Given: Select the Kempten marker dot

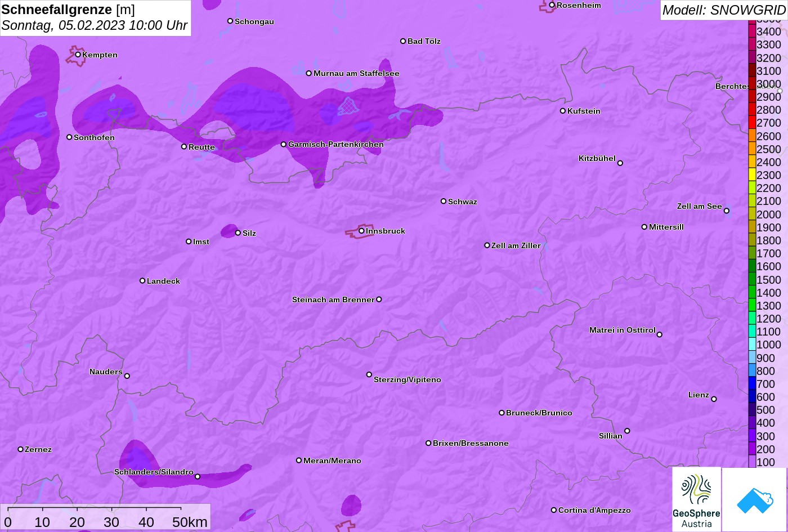Looking at the screenshot, I should pyautogui.click(x=78, y=55).
